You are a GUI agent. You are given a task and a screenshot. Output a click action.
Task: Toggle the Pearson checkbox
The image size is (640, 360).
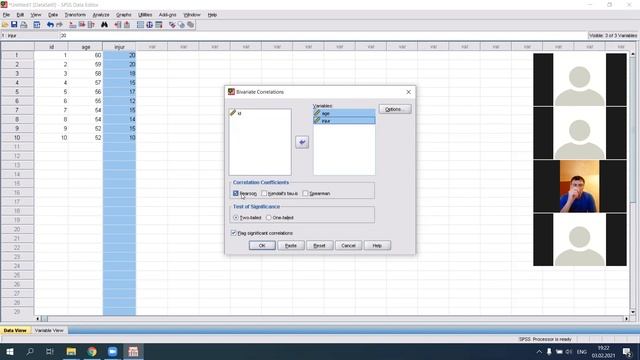click(236, 193)
